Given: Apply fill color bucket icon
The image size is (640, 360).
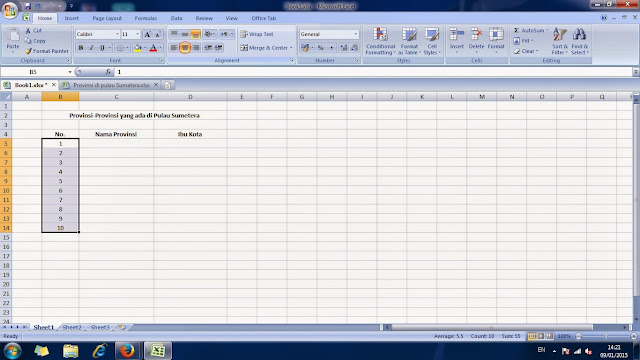Looking at the screenshot, I should tap(138, 48).
